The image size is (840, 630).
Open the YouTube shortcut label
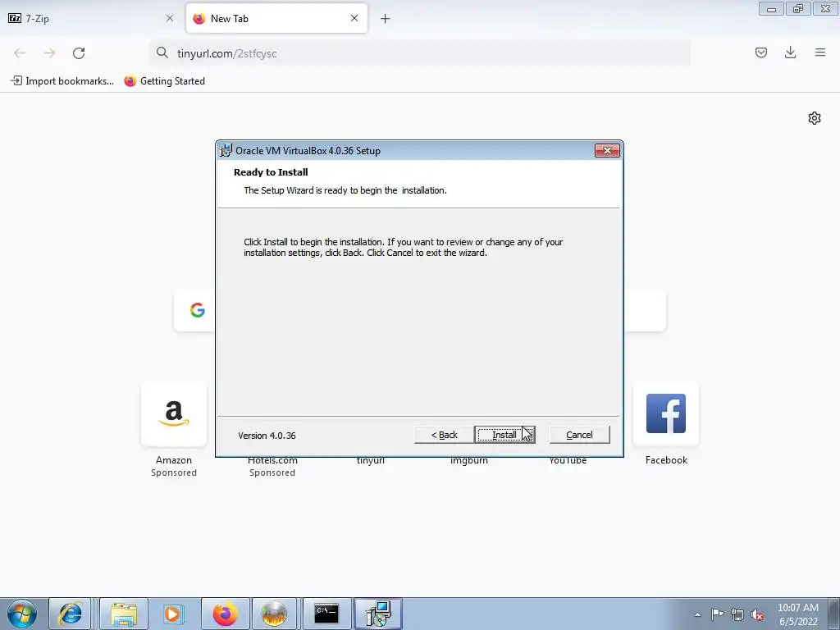[568, 461]
